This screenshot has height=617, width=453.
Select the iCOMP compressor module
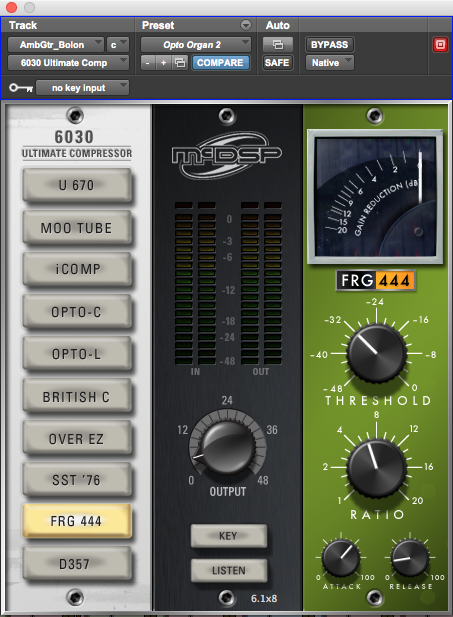click(x=77, y=269)
